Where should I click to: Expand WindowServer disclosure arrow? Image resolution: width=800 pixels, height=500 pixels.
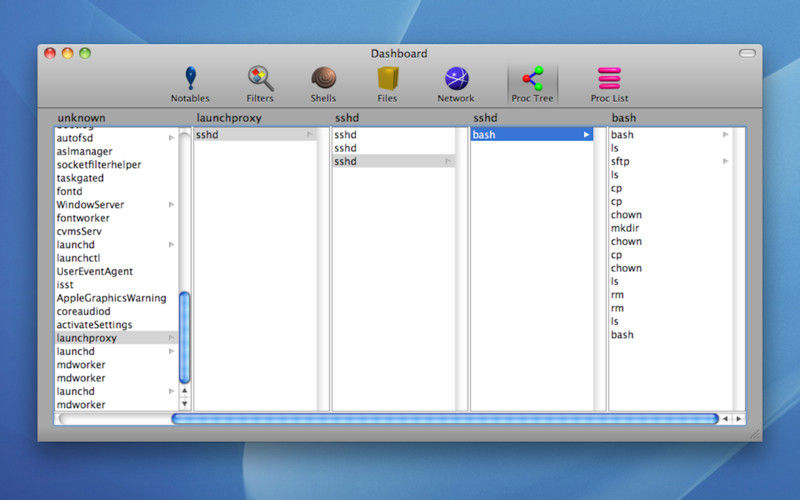tap(171, 205)
